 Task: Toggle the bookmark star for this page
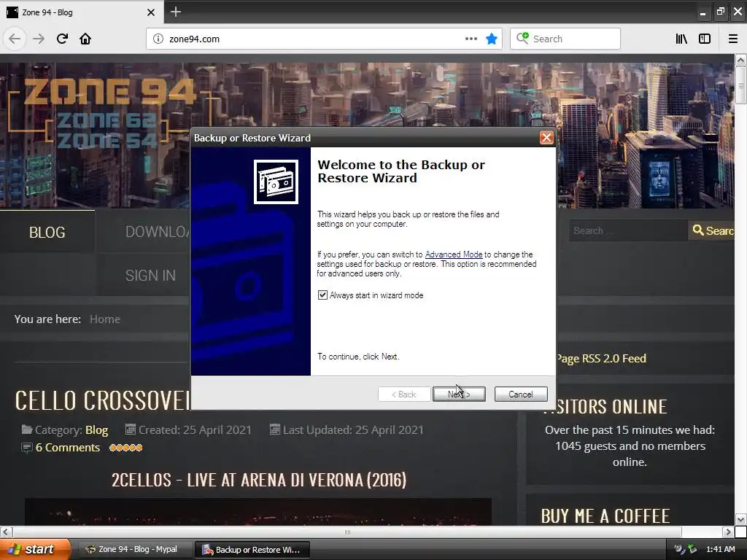click(x=492, y=39)
